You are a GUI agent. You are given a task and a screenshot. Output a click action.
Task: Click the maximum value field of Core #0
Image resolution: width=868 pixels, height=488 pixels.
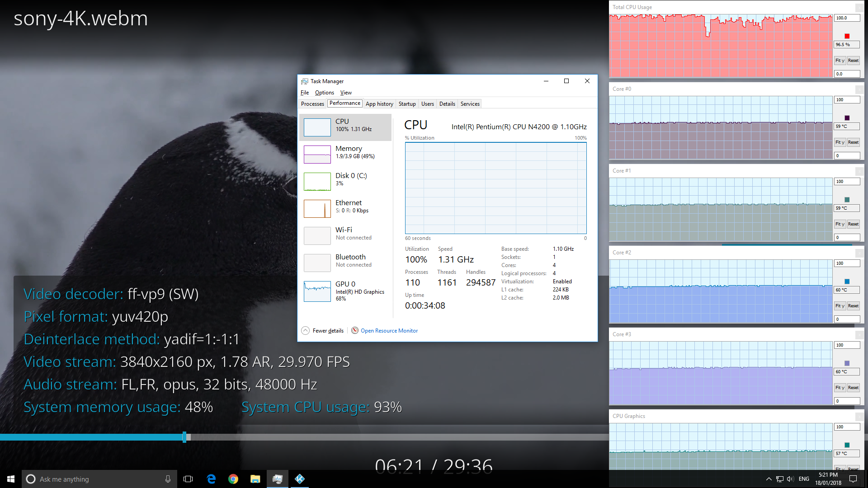847,100
